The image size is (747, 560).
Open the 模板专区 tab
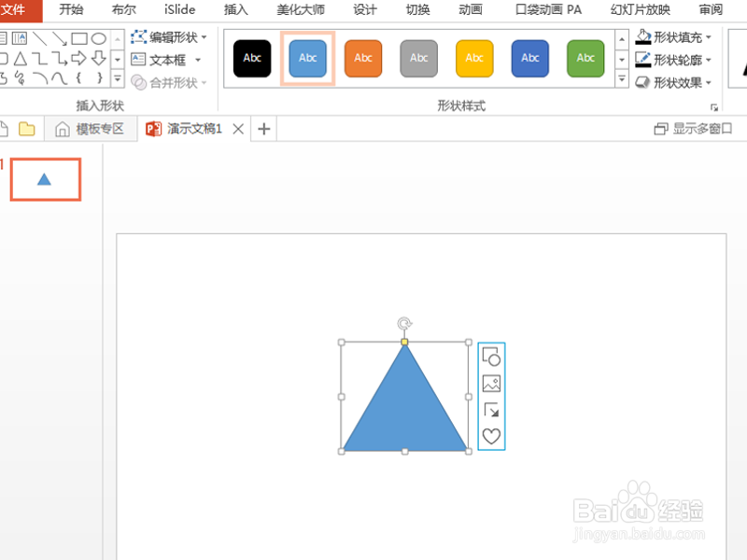click(91, 129)
